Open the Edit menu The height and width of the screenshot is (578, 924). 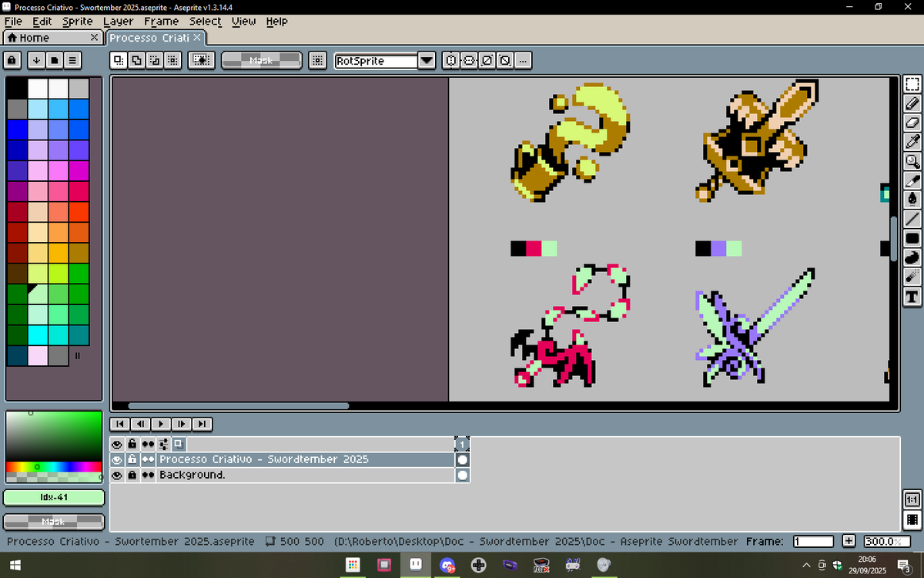tap(42, 22)
